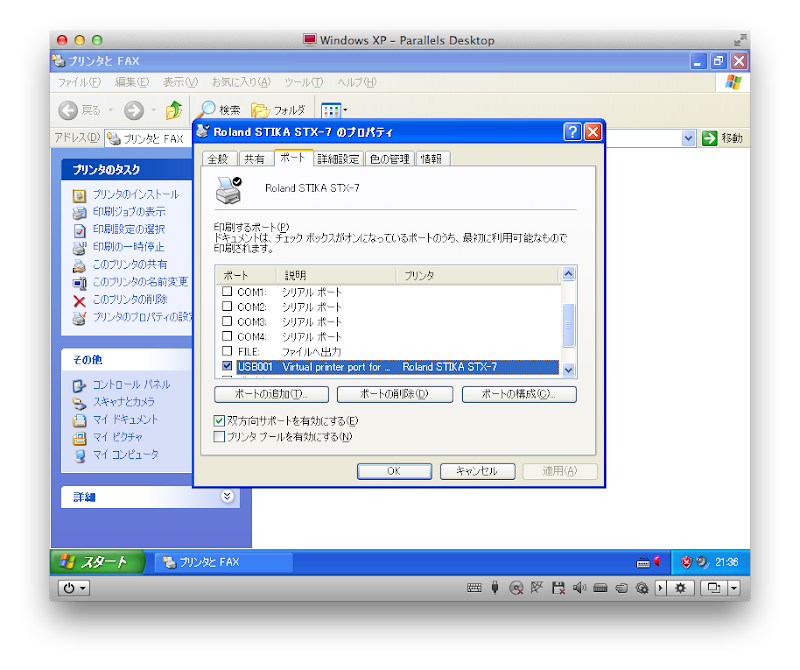
Task: Click the Windows security shield tray icon
Action: click(686, 562)
